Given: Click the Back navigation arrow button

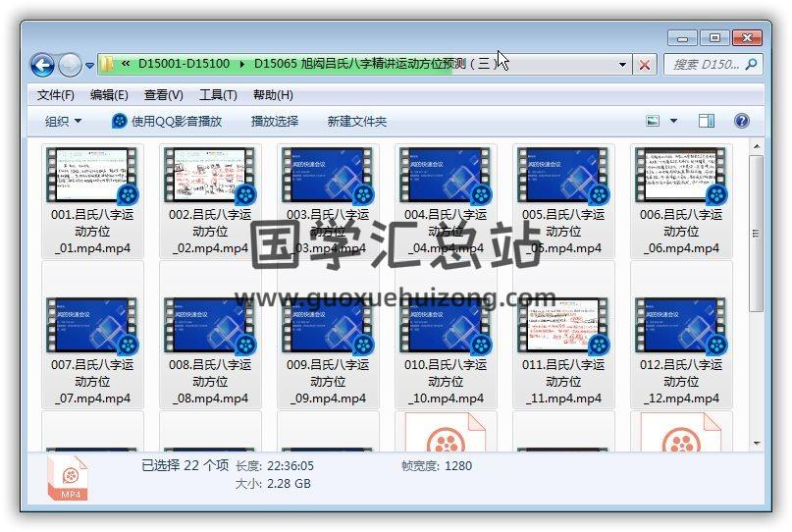Looking at the screenshot, I should tap(42, 65).
